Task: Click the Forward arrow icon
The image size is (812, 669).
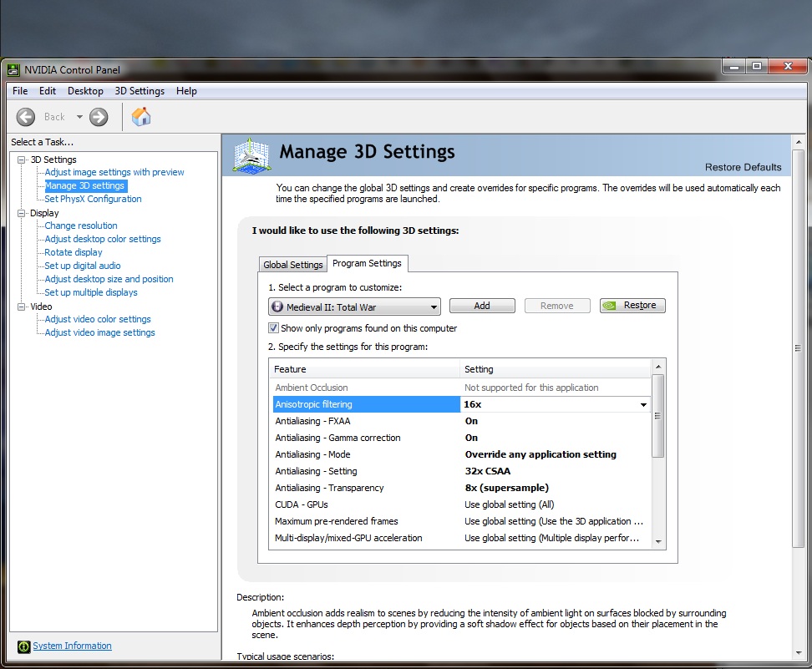Action: (x=99, y=117)
